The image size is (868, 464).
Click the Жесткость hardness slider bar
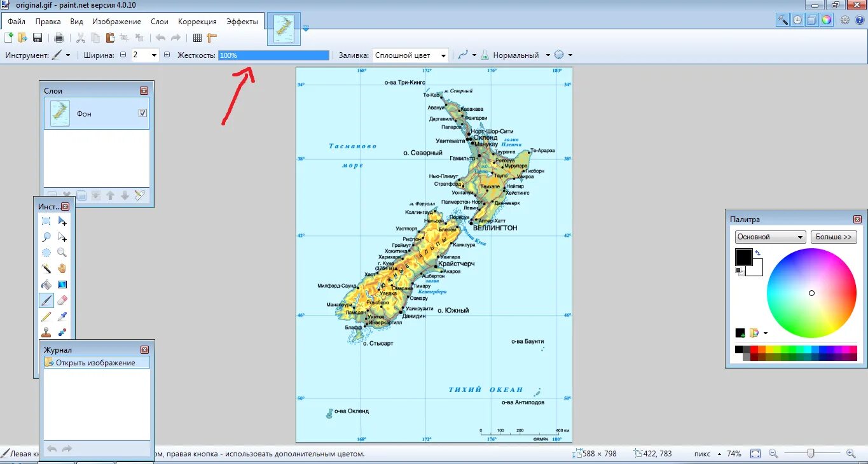[273, 55]
